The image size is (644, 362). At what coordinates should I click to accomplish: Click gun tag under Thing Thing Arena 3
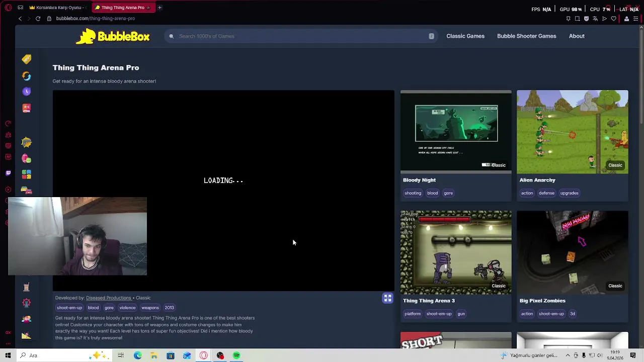point(461,314)
